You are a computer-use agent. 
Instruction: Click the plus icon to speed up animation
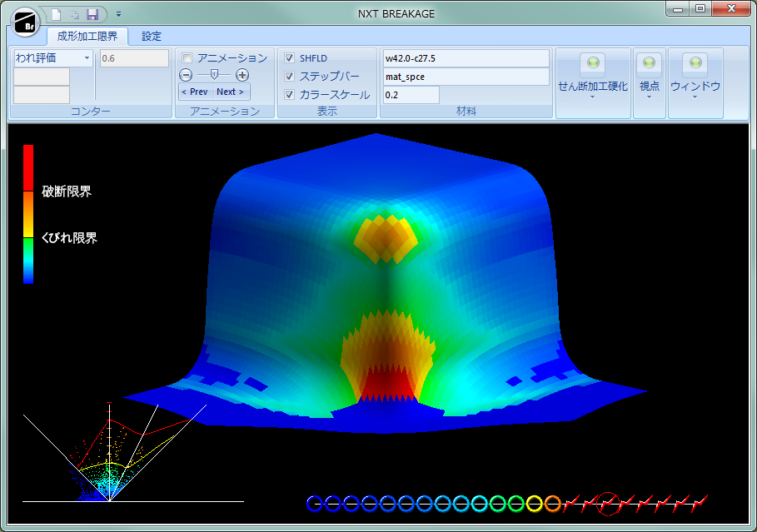242,75
